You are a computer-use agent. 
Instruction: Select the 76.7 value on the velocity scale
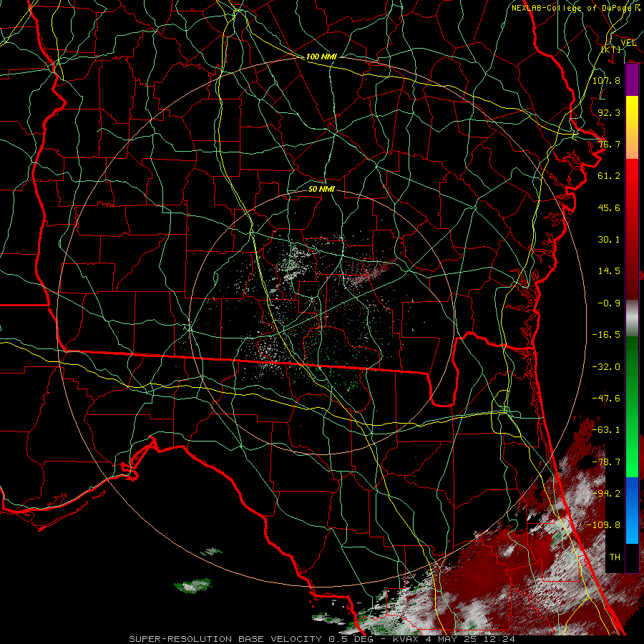point(609,144)
